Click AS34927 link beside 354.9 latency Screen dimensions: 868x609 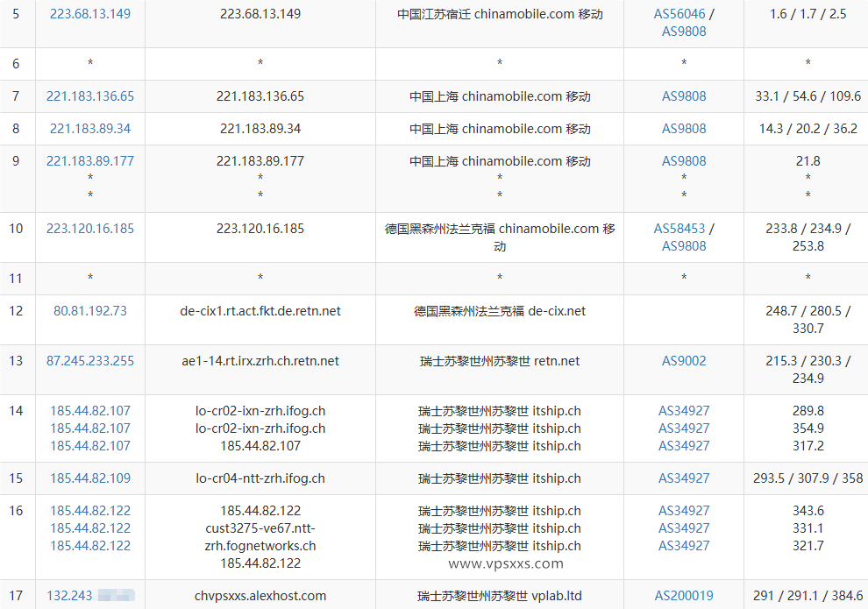point(684,428)
